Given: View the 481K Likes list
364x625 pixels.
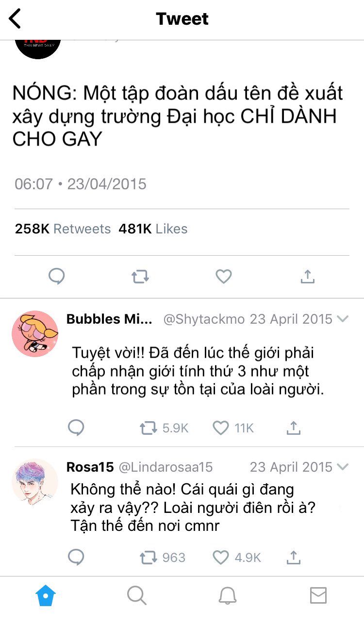Looking at the screenshot, I should [153, 229].
